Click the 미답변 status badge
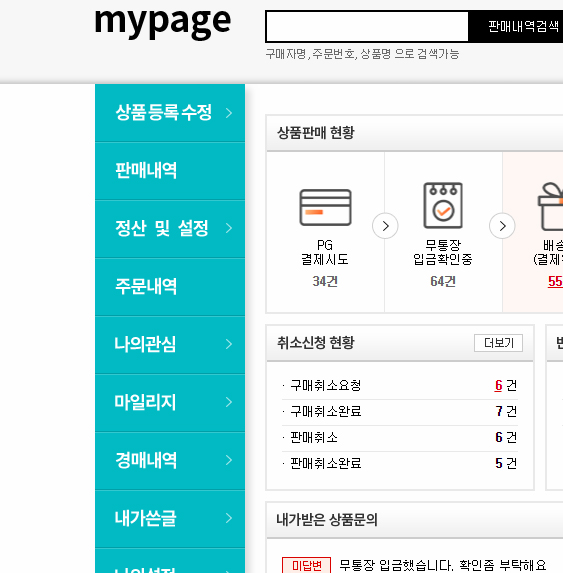563x573 pixels. [307, 565]
